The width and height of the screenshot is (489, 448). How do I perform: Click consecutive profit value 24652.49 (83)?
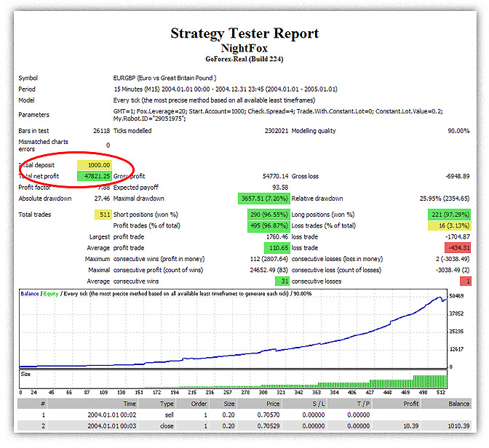pyautogui.click(x=269, y=270)
